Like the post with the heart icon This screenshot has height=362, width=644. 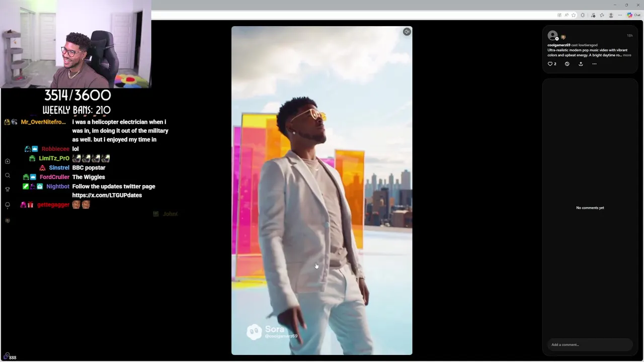tap(550, 64)
